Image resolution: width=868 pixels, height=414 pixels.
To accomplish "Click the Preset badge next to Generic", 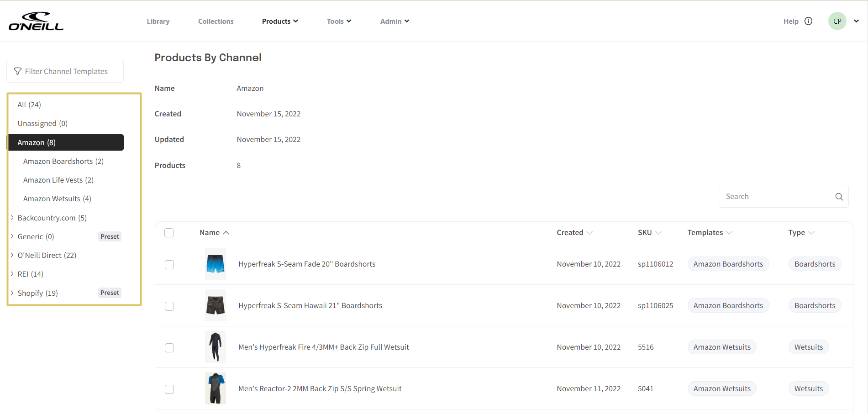I will [110, 236].
